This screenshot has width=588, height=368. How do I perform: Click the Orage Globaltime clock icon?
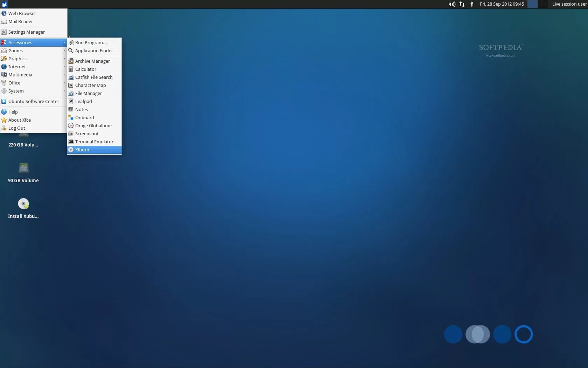(x=71, y=125)
